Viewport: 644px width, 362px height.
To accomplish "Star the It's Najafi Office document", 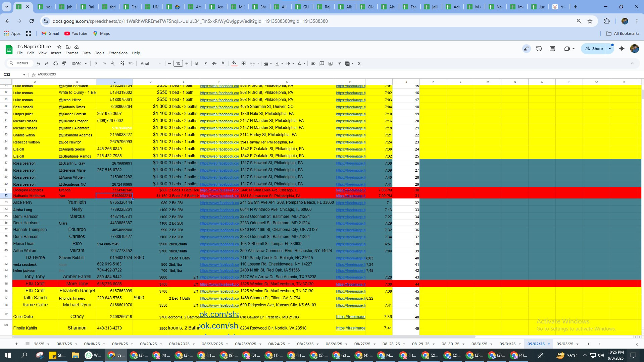I will pos(59,47).
